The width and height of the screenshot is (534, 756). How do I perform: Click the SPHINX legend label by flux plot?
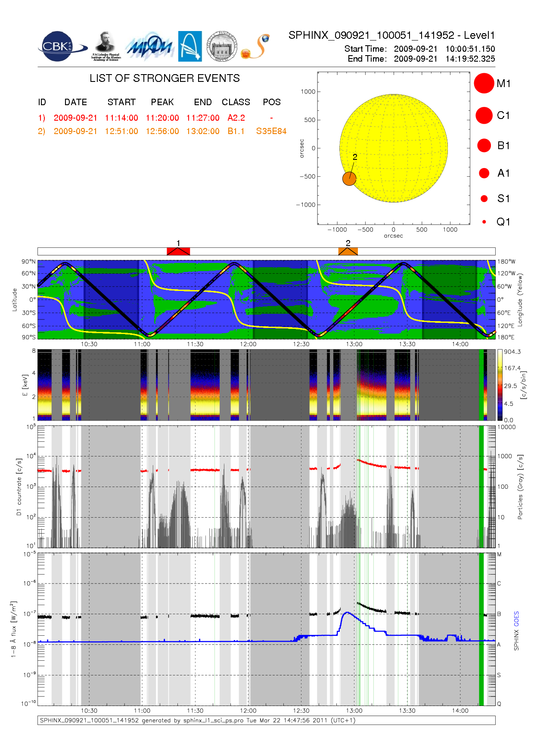pos(516,640)
